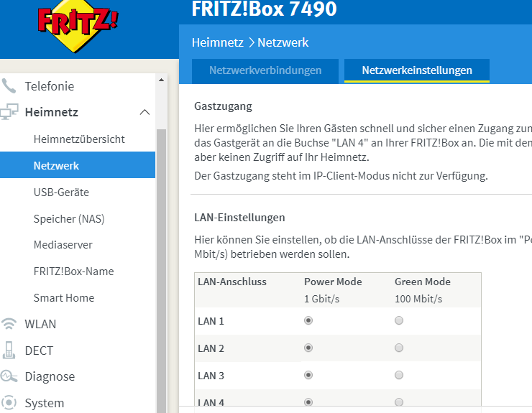The width and height of the screenshot is (532, 413).
Task: Click the FRITZ!Box 7490 title
Action: pos(264,9)
